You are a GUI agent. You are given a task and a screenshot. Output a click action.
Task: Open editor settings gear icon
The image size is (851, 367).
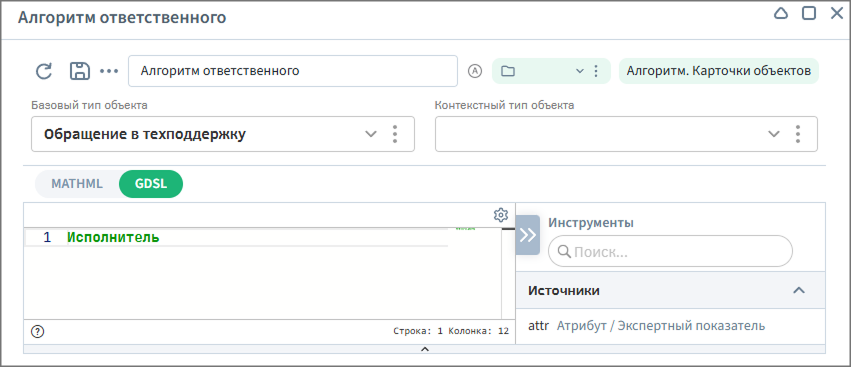500,215
